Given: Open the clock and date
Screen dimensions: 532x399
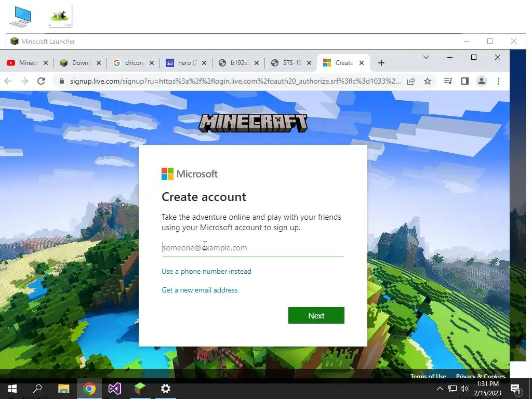Looking at the screenshot, I should (x=487, y=389).
